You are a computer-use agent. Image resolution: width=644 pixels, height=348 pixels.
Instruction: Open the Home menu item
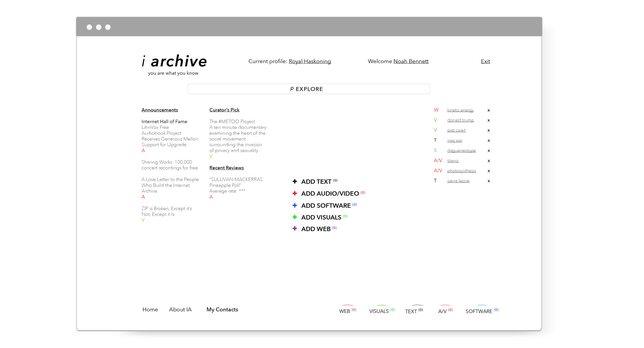(150, 309)
